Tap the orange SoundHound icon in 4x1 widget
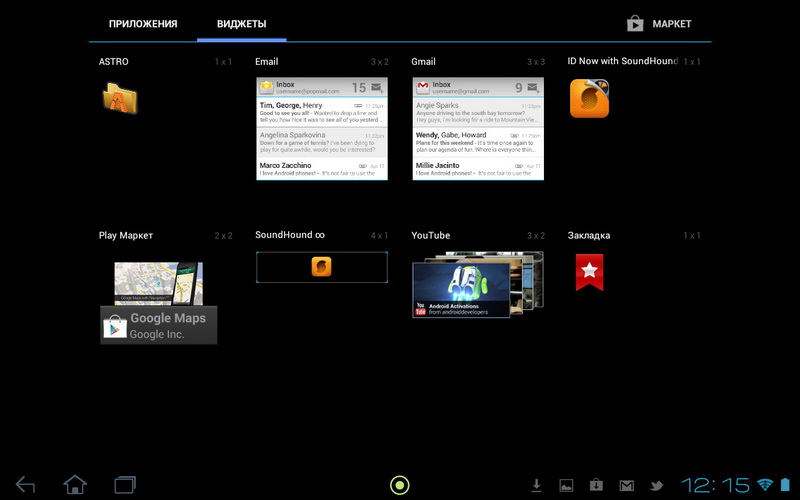The image size is (800, 500). click(x=321, y=266)
